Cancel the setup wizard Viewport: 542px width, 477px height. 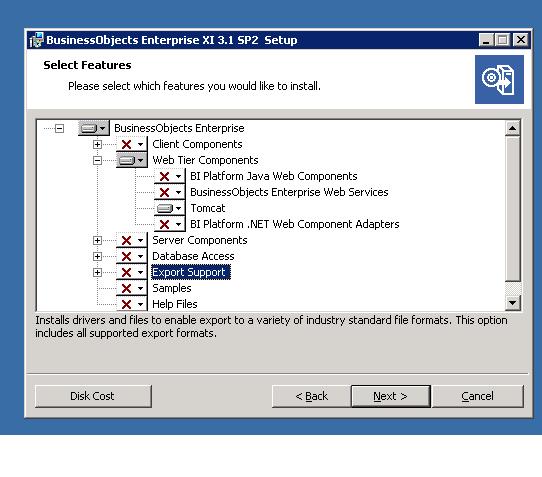pyautogui.click(x=478, y=396)
